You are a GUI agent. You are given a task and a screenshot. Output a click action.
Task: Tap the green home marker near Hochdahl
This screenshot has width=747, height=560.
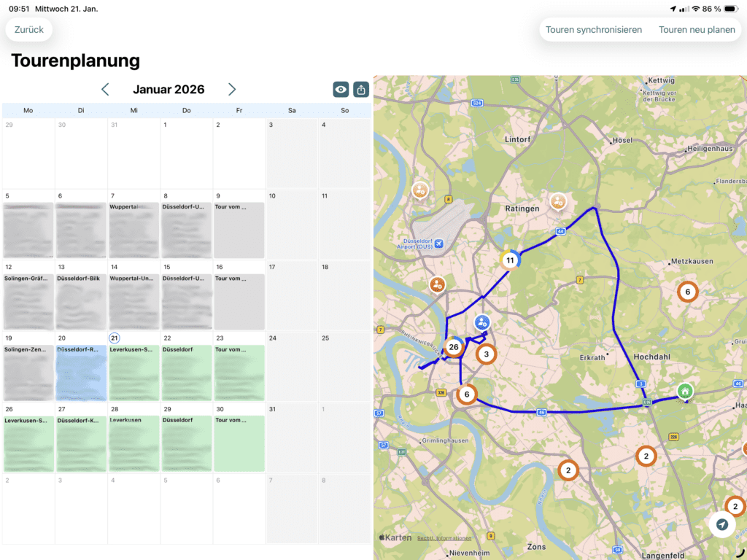[x=684, y=392]
